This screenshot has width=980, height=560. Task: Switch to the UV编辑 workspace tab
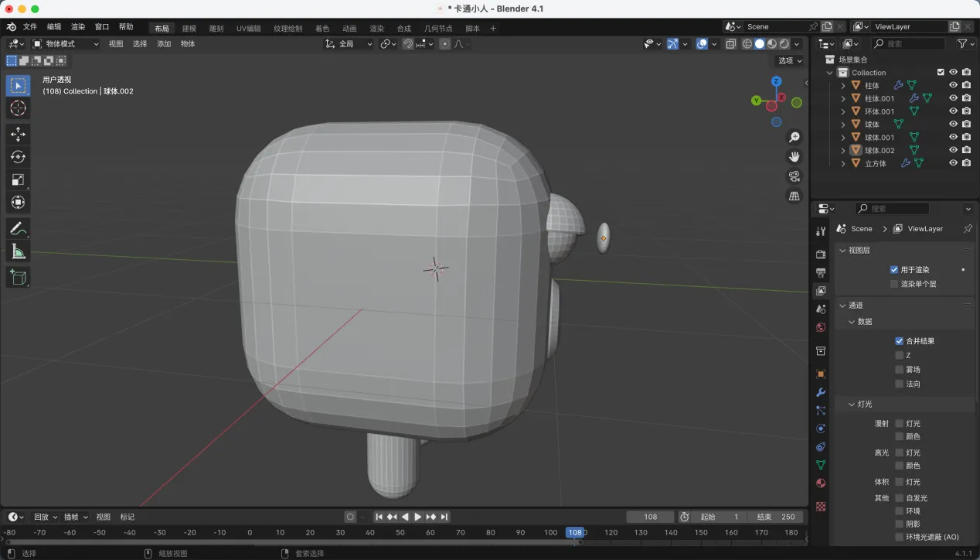(x=248, y=29)
